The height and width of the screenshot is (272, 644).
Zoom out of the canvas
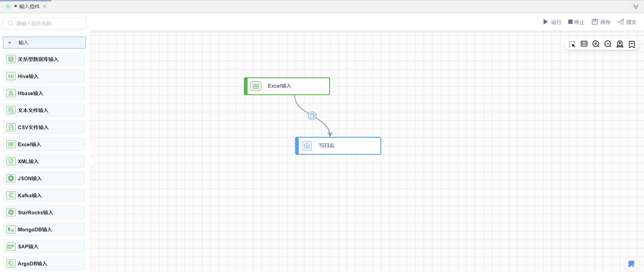click(x=608, y=44)
